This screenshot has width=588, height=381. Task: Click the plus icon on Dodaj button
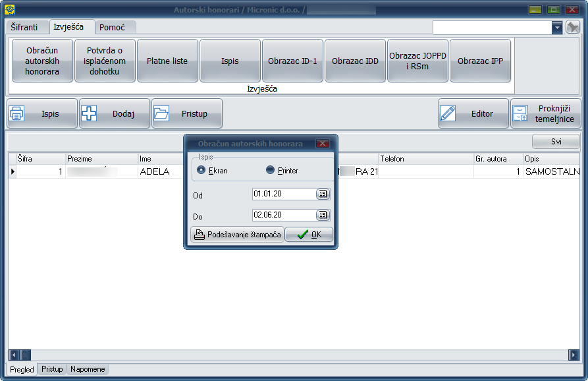tap(89, 113)
